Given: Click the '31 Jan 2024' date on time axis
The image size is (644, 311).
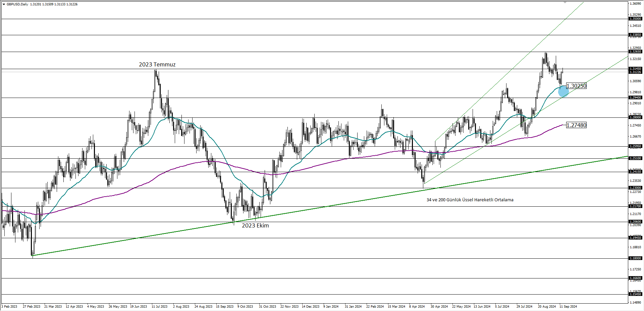Looking at the screenshot, I should [x=353, y=307].
